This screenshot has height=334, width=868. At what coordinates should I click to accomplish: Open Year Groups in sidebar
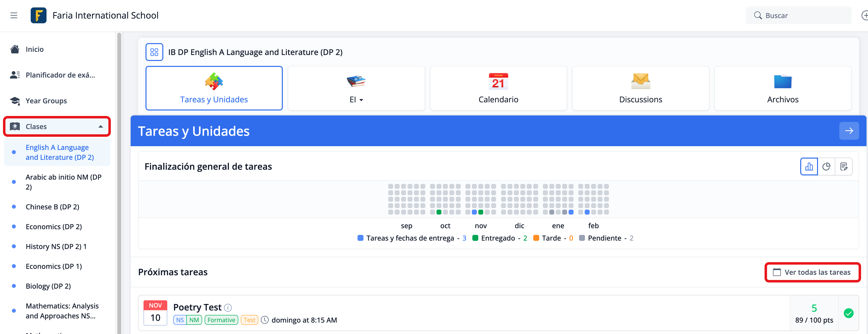46,101
